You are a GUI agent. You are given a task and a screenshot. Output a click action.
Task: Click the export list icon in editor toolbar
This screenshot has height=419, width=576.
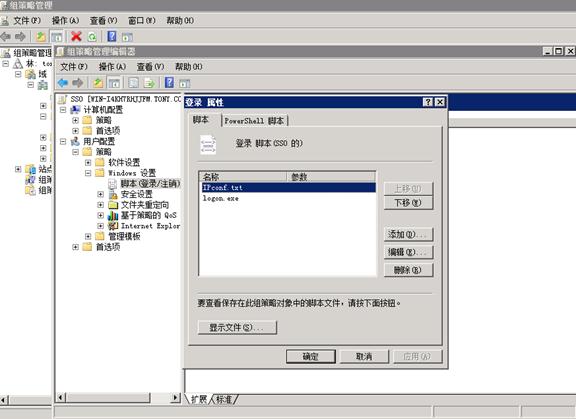pyautogui.click(x=149, y=83)
